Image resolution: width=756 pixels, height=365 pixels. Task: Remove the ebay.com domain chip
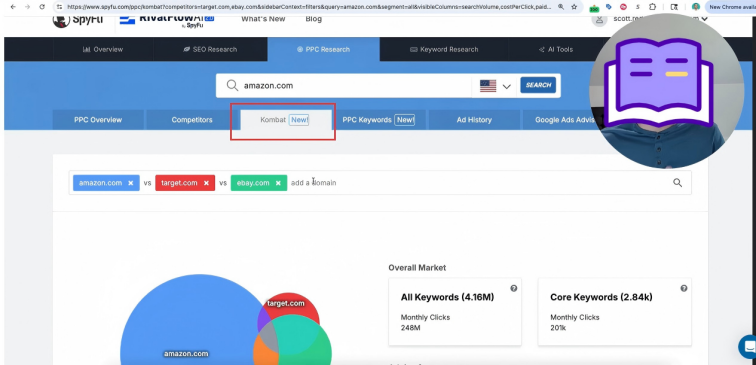(278, 183)
